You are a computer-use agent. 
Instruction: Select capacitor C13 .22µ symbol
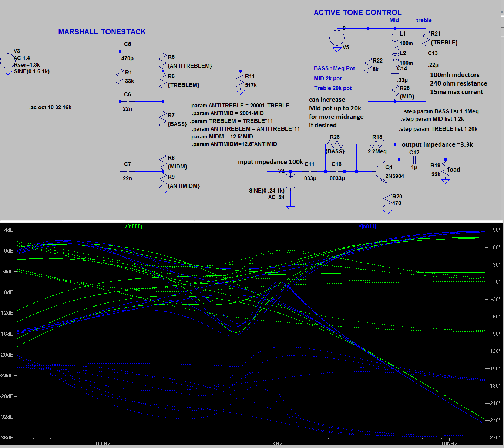pyautogui.click(x=426, y=59)
